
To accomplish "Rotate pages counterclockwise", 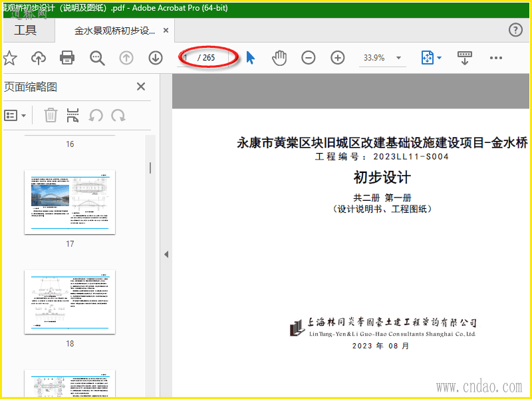I will (96, 116).
